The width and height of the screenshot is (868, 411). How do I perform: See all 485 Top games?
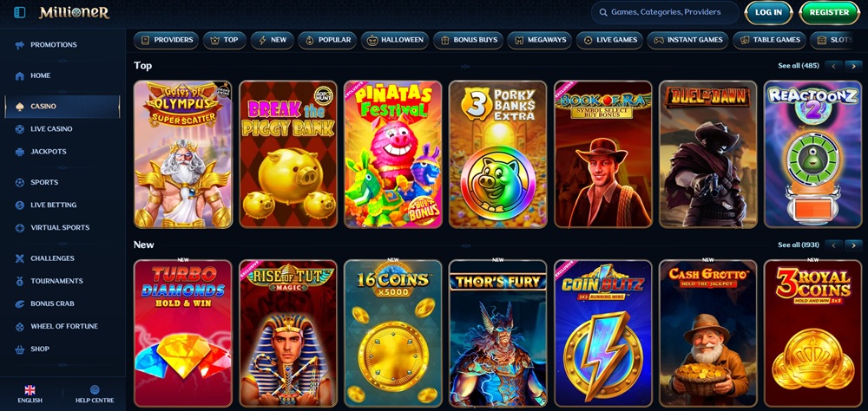click(x=799, y=66)
